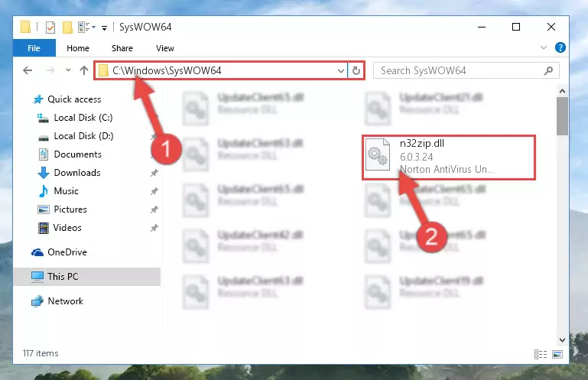Switch to the View ribbon tab
Image resolution: width=588 pixels, height=380 pixels.
tap(165, 48)
